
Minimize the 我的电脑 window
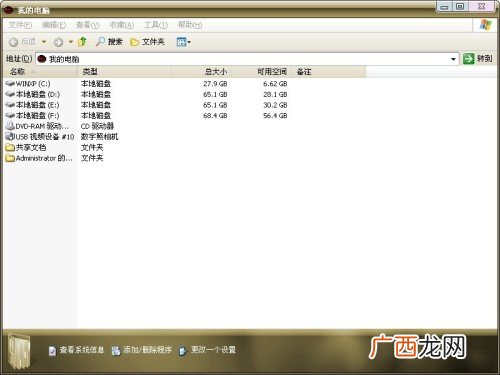point(444,6)
